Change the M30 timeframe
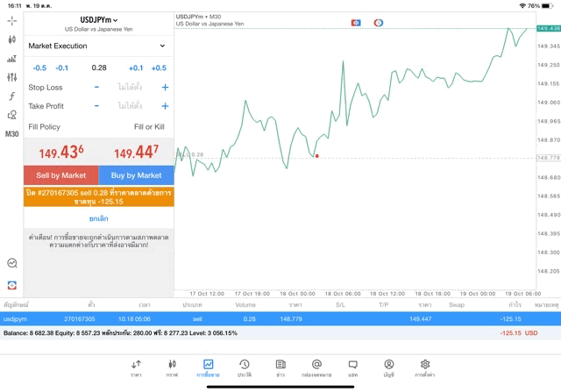 [x=11, y=134]
